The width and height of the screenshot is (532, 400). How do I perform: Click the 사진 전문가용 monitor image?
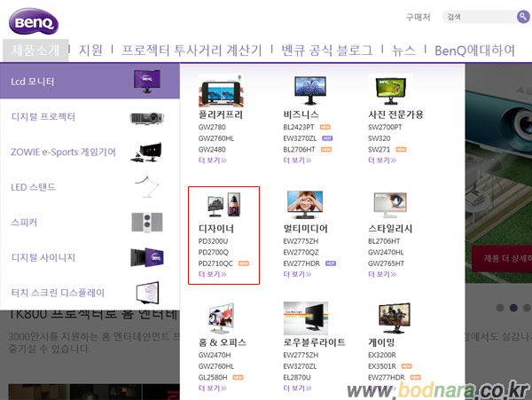391,90
